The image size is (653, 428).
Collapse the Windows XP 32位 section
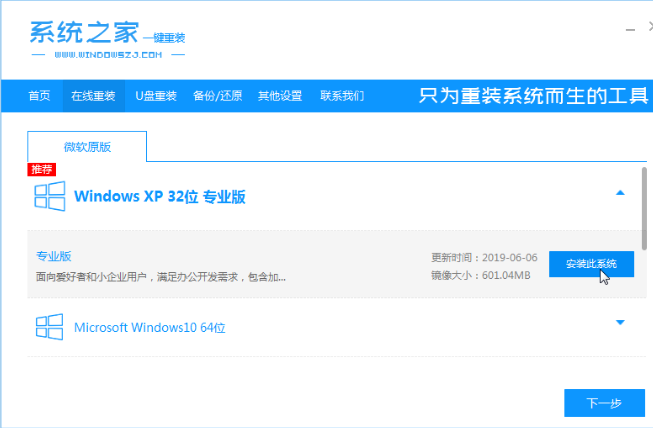pos(620,192)
